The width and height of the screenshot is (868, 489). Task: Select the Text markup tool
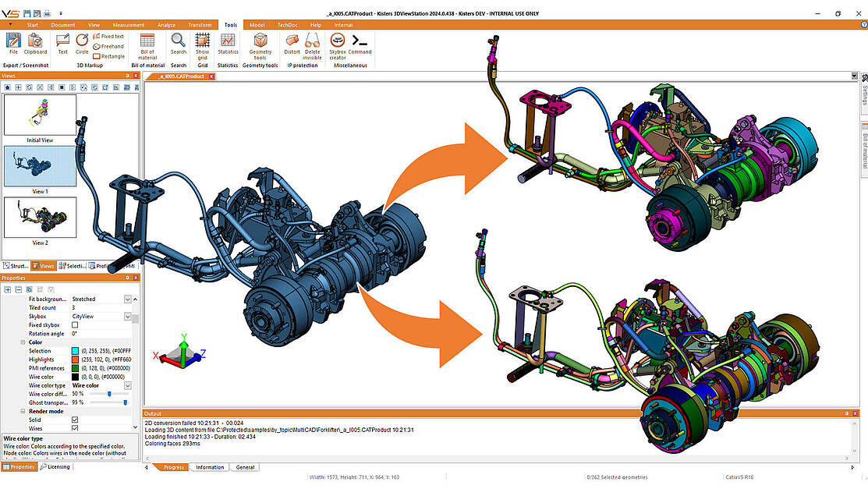62,43
